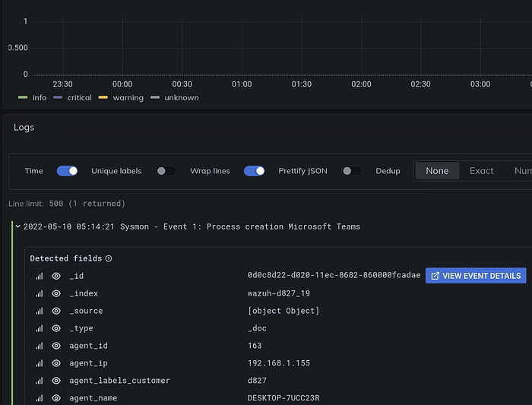Select the None dedup option
This screenshot has height=405, width=532.
click(x=437, y=171)
